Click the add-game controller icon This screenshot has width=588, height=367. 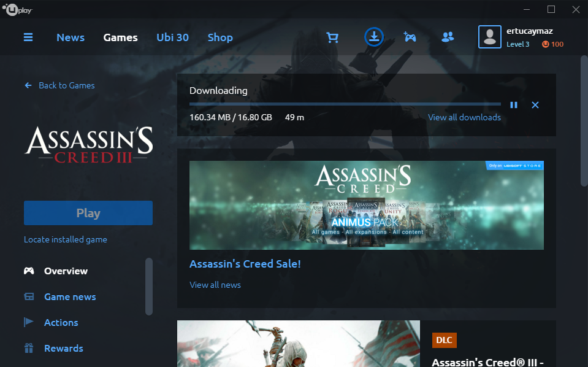coord(410,37)
